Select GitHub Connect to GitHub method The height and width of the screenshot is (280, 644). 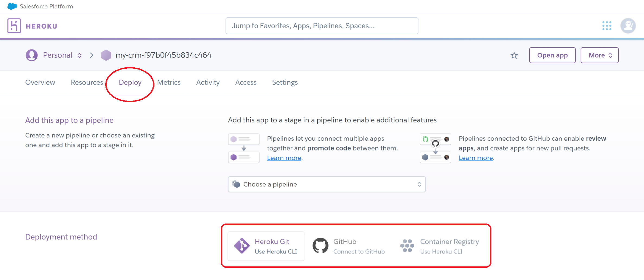[x=349, y=246]
